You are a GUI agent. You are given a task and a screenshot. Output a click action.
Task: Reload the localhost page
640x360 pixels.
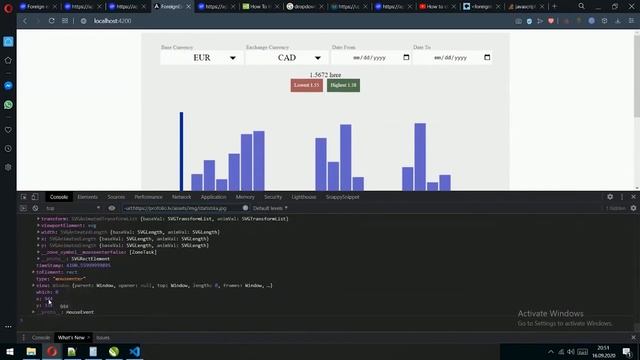click(51, 21)
